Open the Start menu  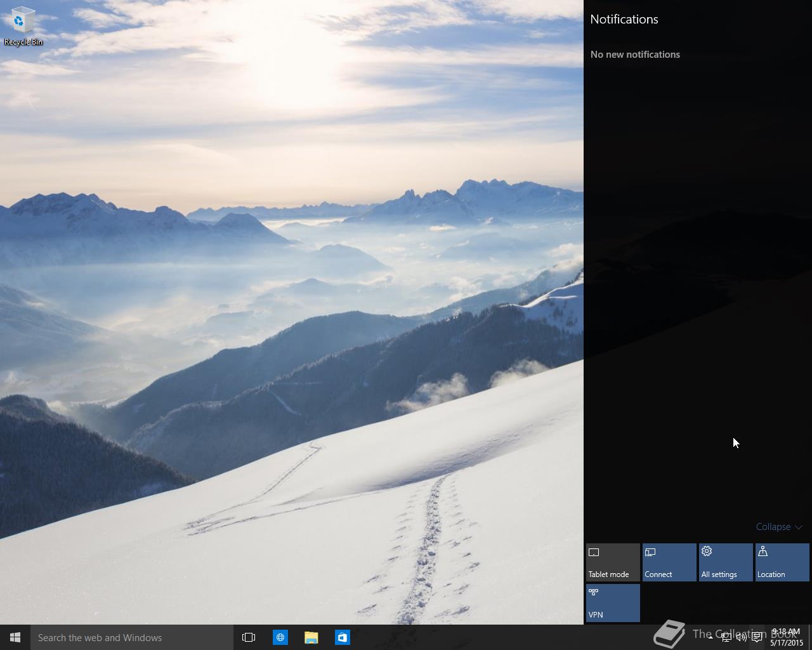pyautogui.click(x=15, y=637)
